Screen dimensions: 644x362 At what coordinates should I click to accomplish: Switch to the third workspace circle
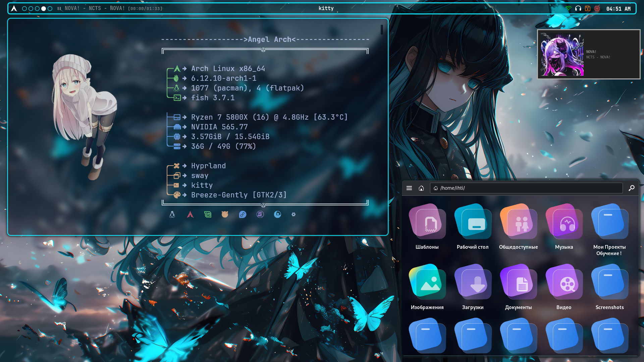pos(37,9)
